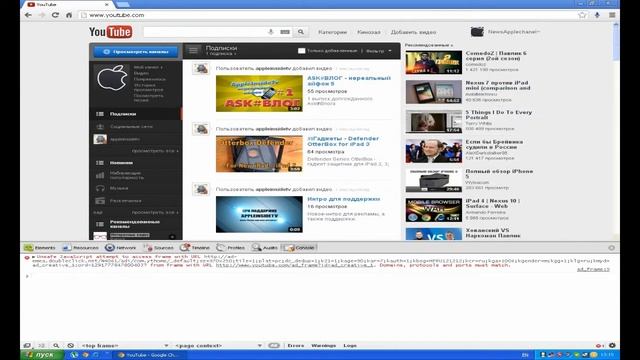
Task: Open Chrome menu icon in toolbar
Action: (x=612, y=15)
